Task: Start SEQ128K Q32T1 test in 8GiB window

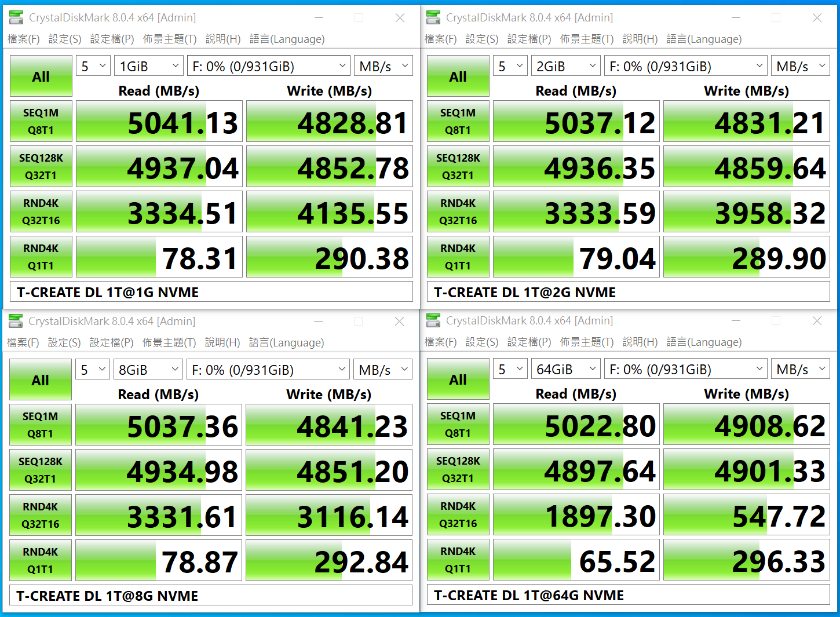Action: point(41,470)
